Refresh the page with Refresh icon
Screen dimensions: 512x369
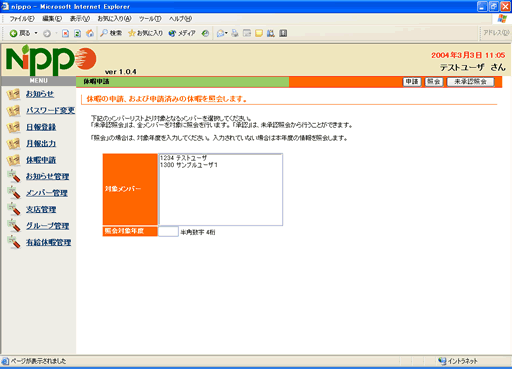point(78,33)
